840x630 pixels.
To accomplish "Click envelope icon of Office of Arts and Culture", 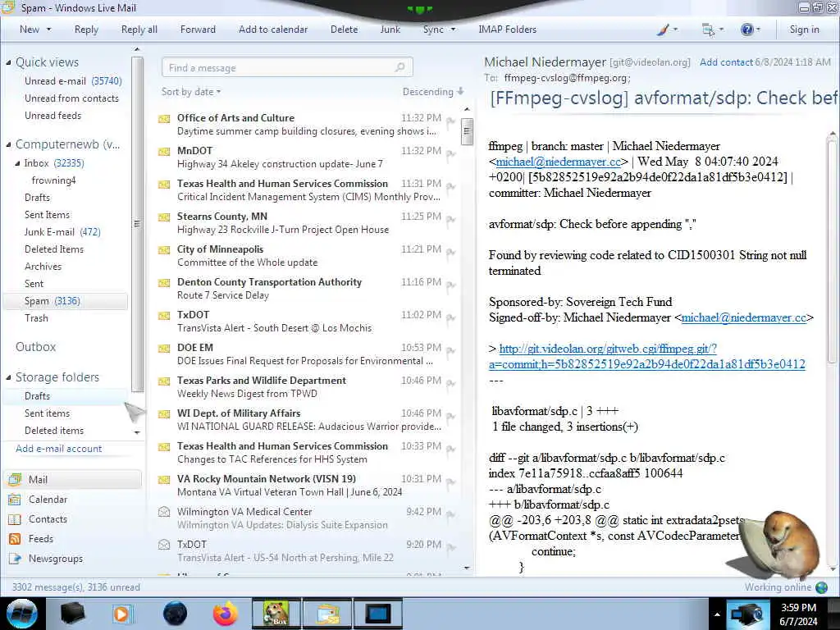I will point(164,118).
